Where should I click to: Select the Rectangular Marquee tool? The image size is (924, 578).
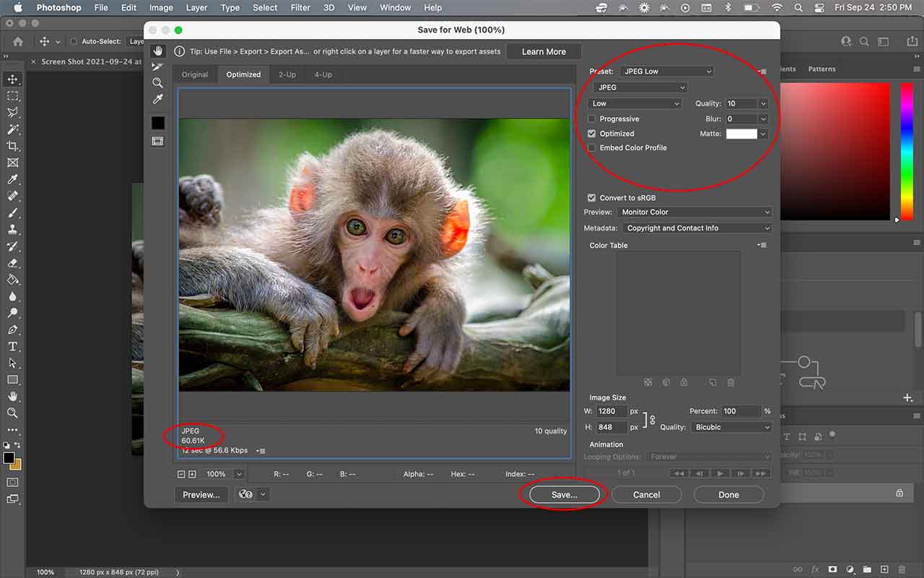pyautogui.click(x=12, y=96)
